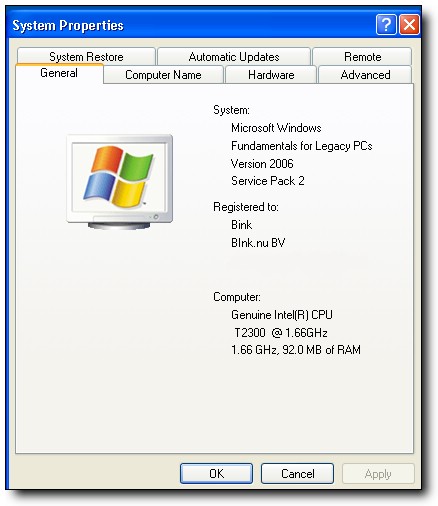This screenshot has width=438, height=506.
Task: Click the Cancel button
Action: 297,473
